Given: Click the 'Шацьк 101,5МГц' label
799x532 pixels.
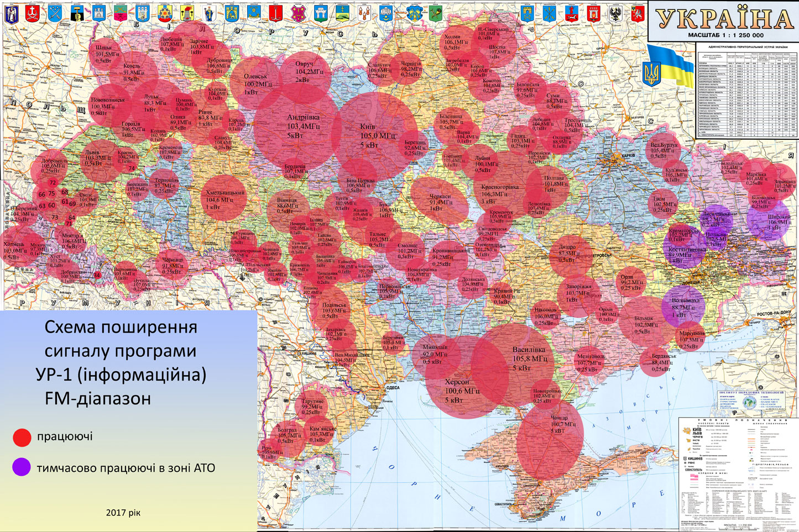Looking at the screenshot, I should click(x=107, y=54).
